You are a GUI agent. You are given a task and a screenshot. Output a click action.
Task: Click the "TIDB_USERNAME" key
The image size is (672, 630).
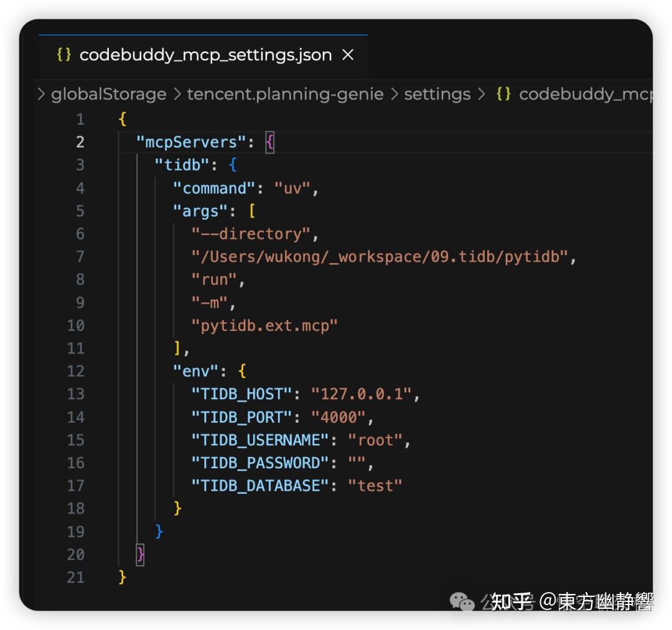[x=259, y=440]
